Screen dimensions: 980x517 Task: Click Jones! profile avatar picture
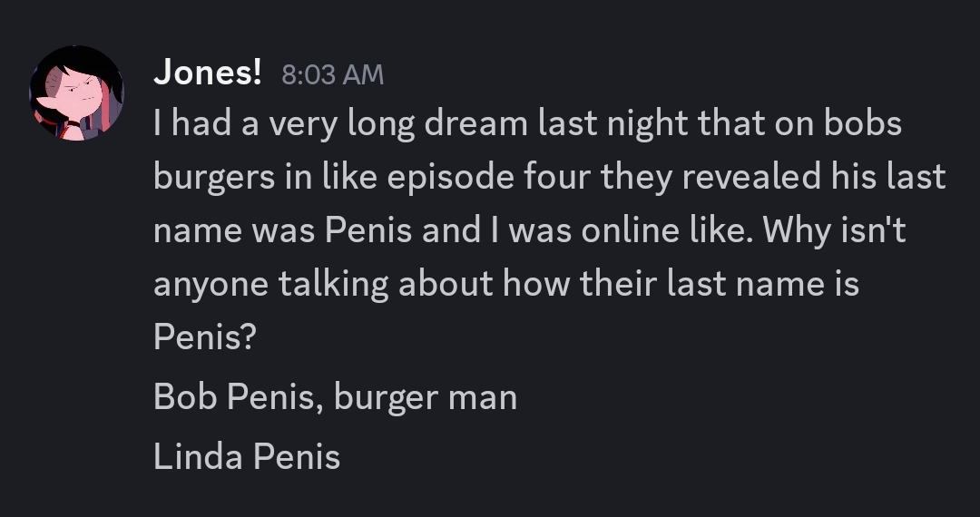tap(76, 93)
